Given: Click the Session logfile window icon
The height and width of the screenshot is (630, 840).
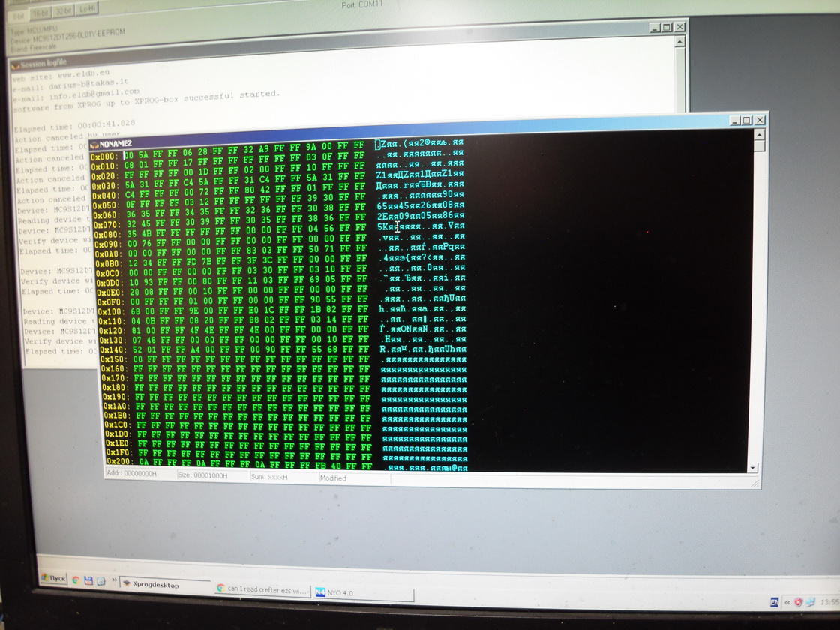Looking at the screenshot, I should point(16,64).
